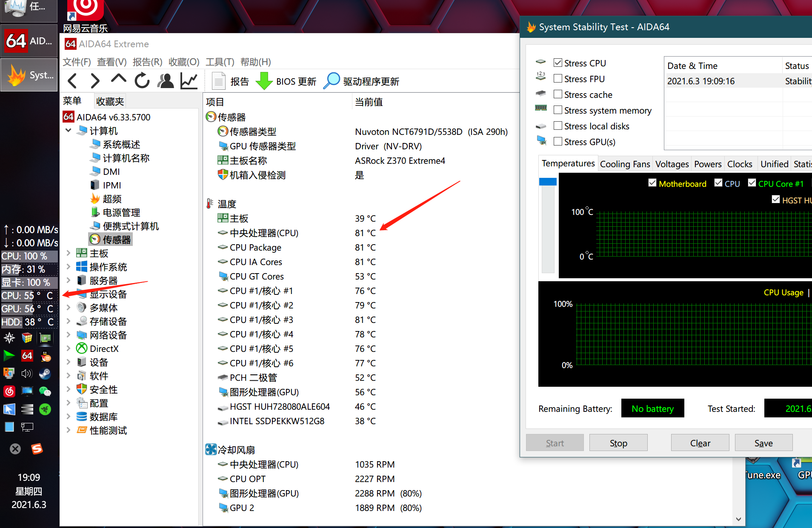Expand the 性能测试 tree node
Viewport: 812px width, 528px height.
point(69,430)
